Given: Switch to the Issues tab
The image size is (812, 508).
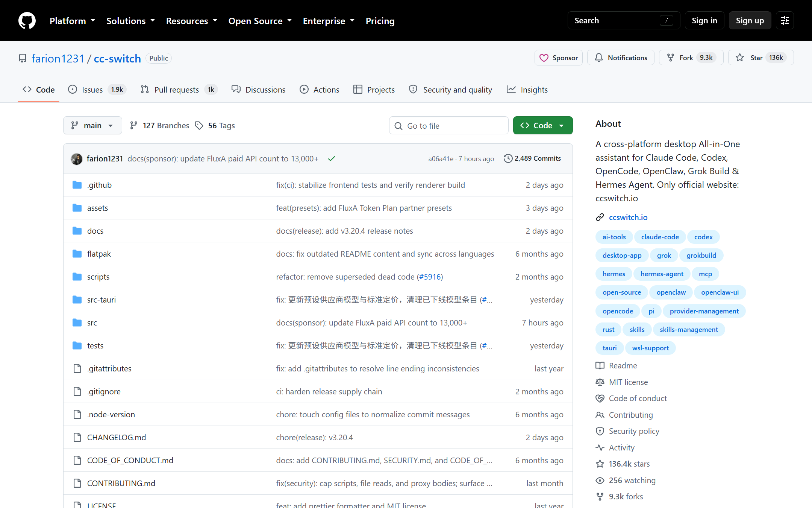Looking at the screenshot, I should click(97, 90).
